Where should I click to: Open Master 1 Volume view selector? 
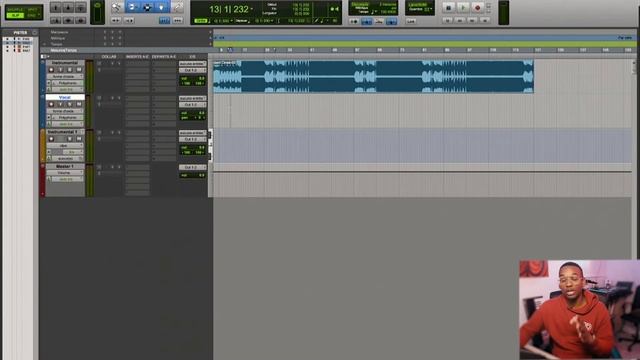pyautogui.click(x=65, y=173)
